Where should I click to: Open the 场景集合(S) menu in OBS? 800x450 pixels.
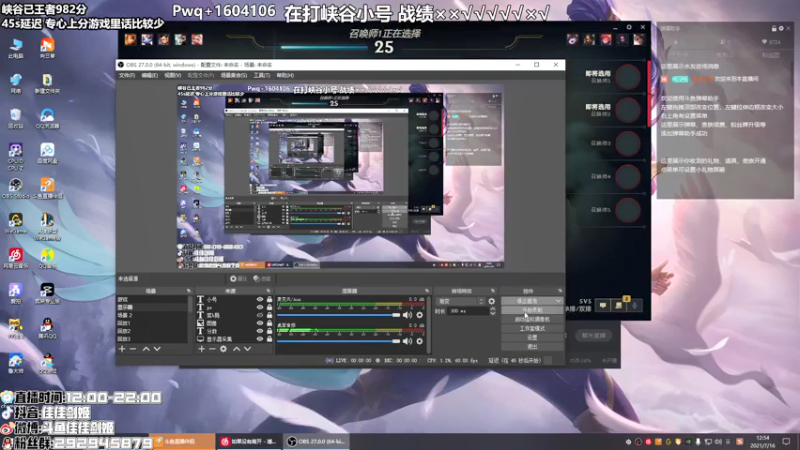[x=234, y=76]
